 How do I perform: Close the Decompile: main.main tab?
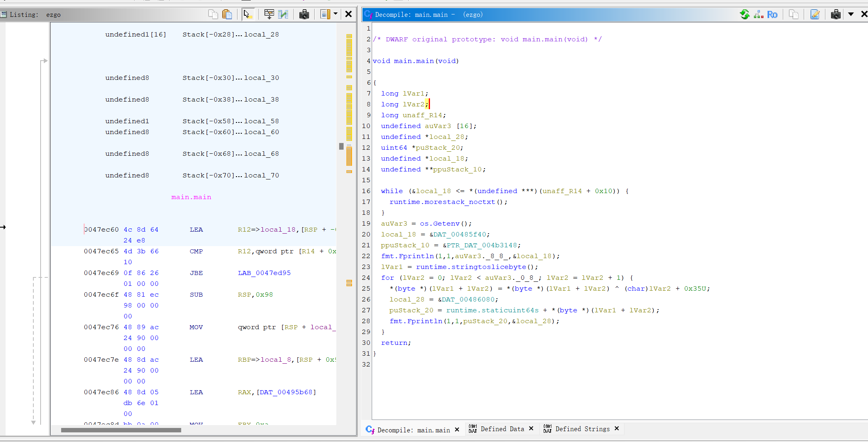point(457,430)
